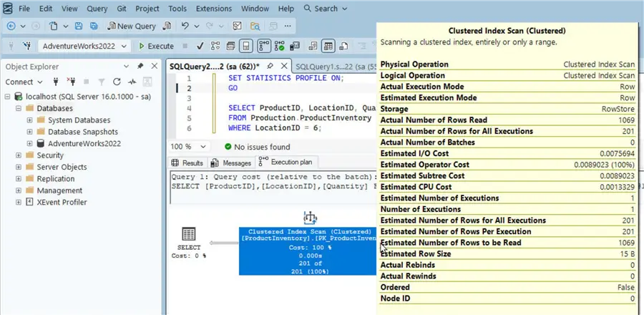Click the Save All icon
The height and width of the screenshot is (315, 644).
click(x=94, y=26)
